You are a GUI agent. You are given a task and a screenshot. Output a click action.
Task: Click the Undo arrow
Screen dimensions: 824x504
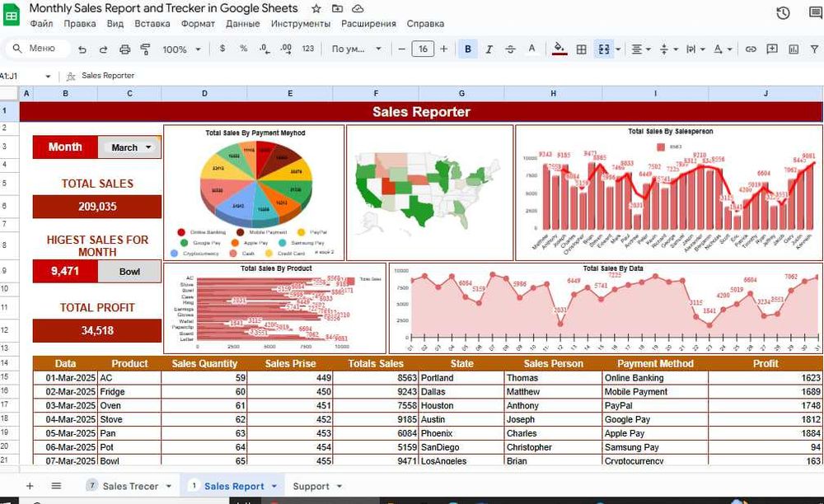[82, 49]
